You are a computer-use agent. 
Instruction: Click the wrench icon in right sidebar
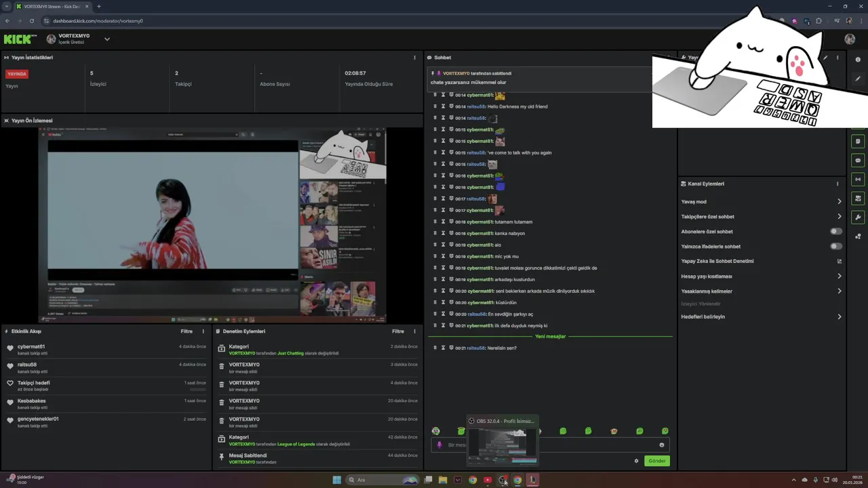pos(858,218)
